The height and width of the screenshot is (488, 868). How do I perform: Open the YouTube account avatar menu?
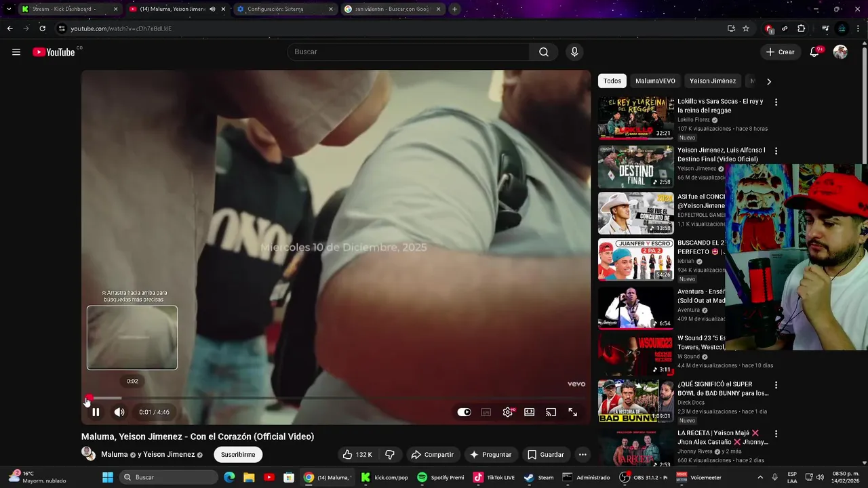point(840,52)
